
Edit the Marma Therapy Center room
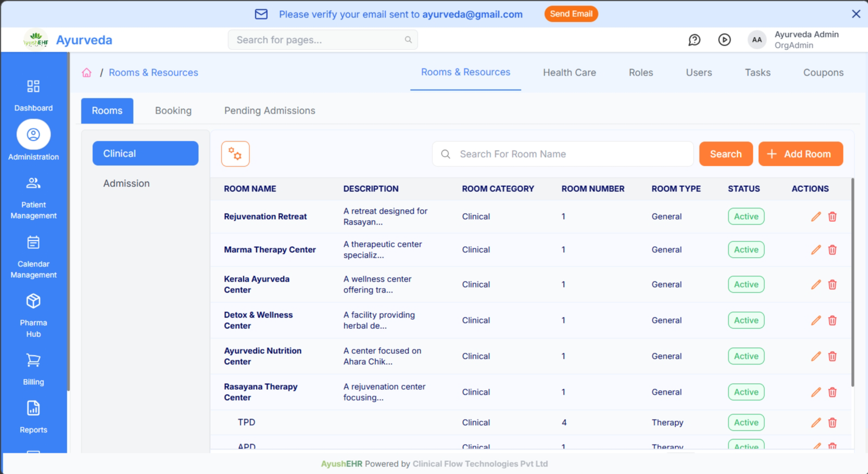click(x=816, y=250)
